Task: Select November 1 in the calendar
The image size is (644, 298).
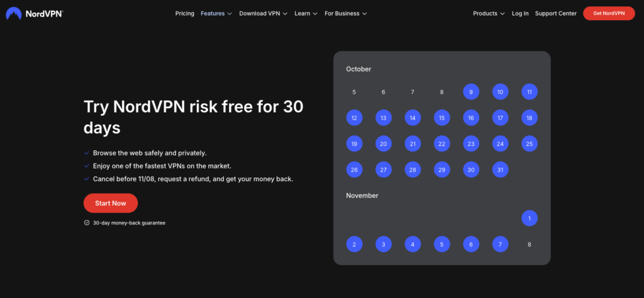Action: 530,218
